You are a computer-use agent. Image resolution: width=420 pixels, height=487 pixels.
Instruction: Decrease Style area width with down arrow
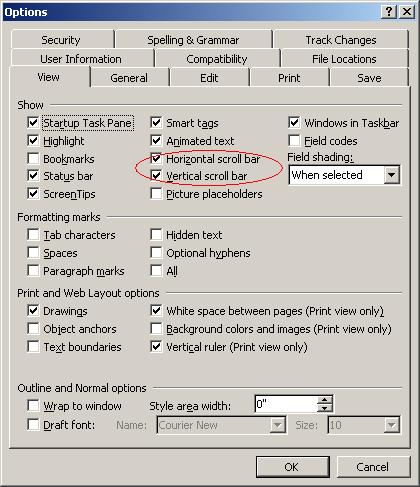(x=325, y=408)
